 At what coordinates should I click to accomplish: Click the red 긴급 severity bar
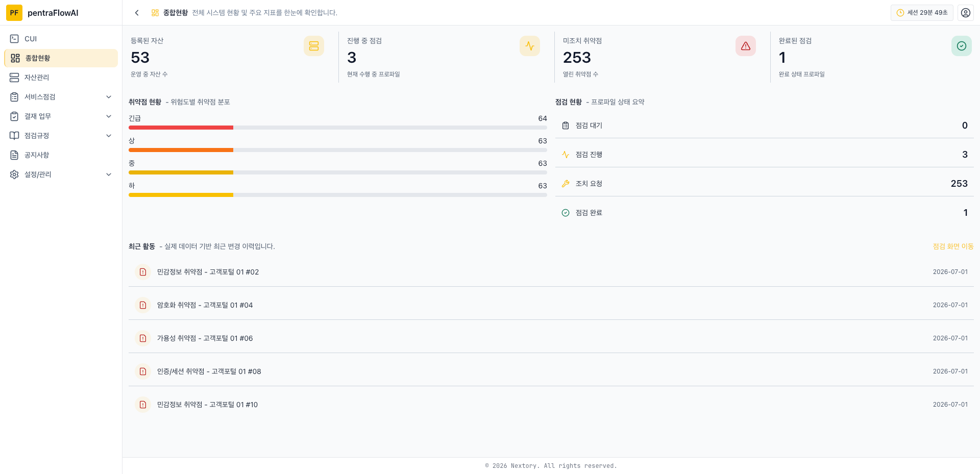181,128
